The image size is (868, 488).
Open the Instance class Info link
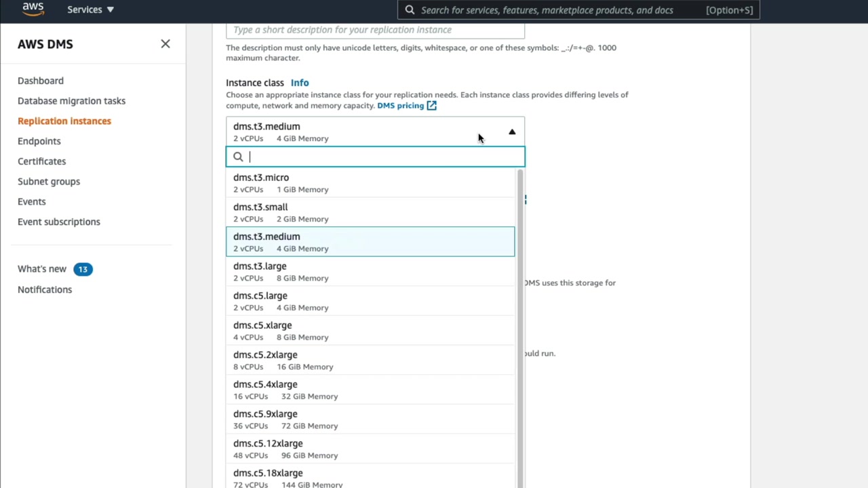(300, 83)
